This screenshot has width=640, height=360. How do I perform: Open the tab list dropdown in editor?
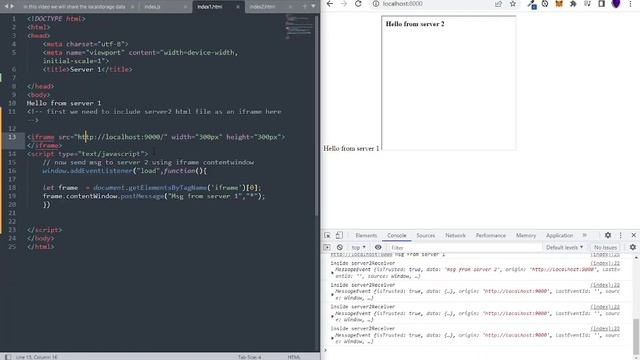[x=313, y=7]
